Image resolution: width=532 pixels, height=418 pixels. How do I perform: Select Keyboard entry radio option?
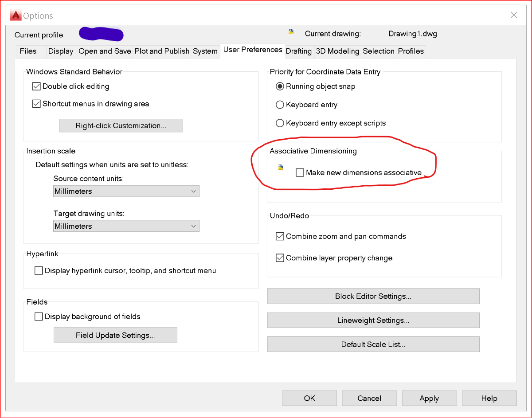tap(280, 105)
